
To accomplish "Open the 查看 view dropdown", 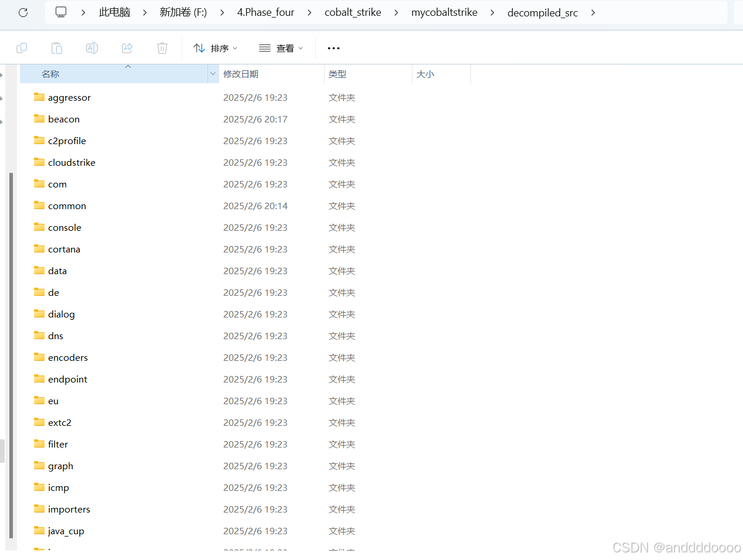I will tap(281, 48).
